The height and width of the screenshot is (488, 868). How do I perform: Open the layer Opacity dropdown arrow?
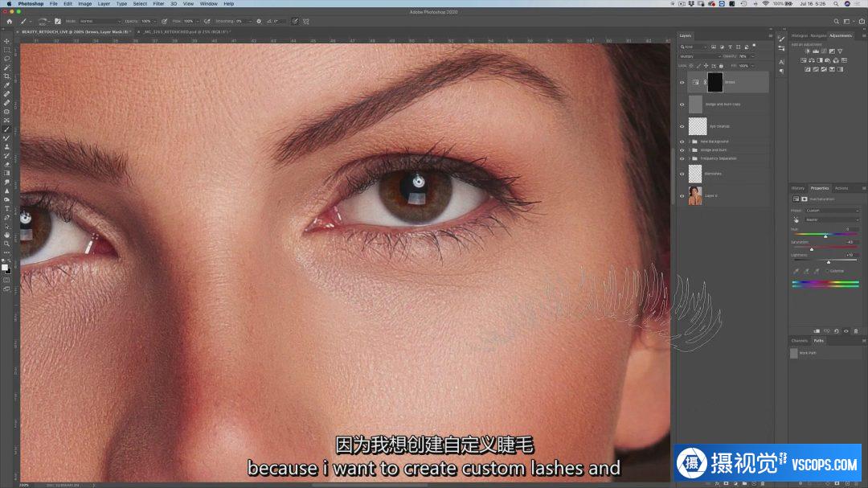pyautogui.click(x=752, y=56)
